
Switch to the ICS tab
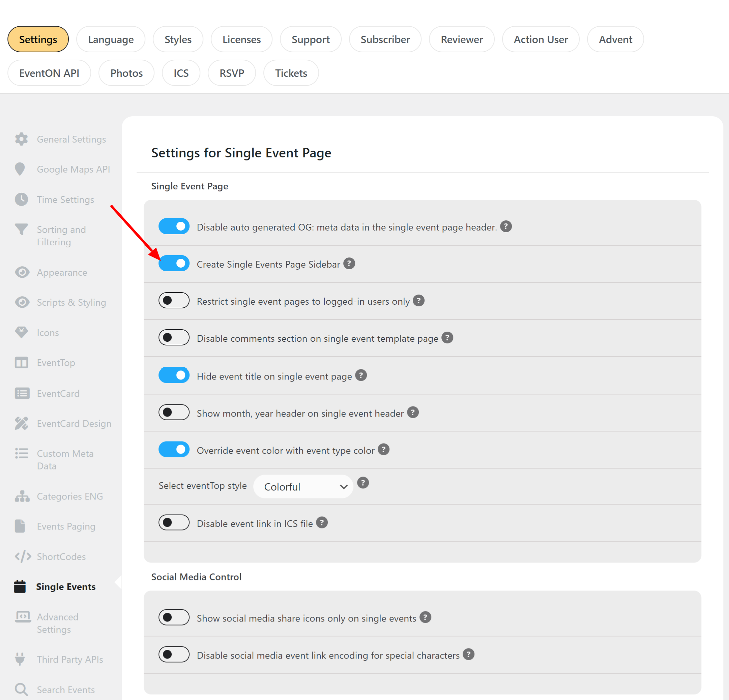pyautogui.click(x=181, y=73)
